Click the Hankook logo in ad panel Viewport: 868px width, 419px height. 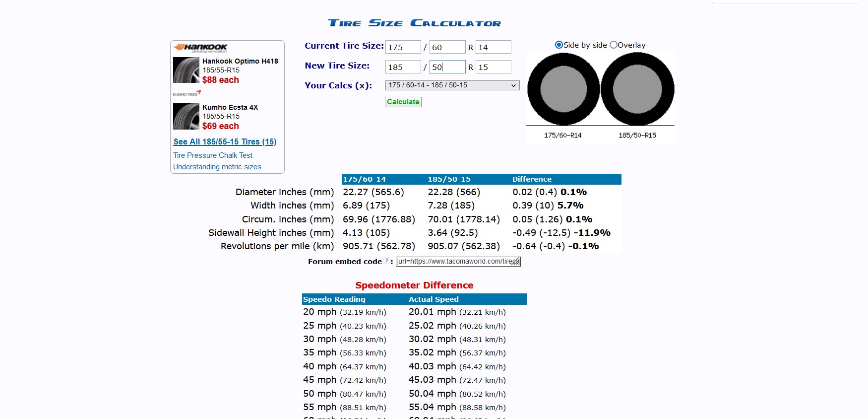pos(200,48)
